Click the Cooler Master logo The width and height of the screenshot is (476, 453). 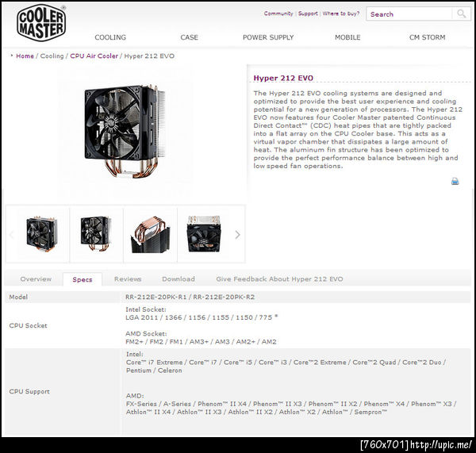[x=41, y=23]
